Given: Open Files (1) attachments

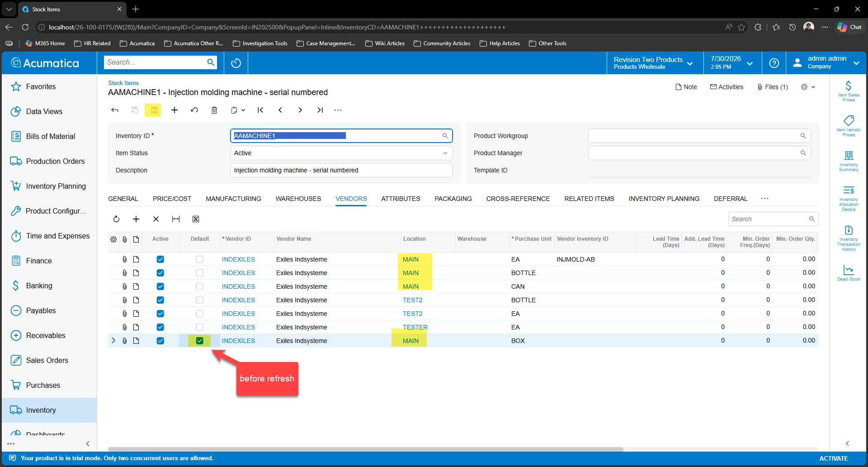Looking at the screenshot, I should click(x=773, y=87).
